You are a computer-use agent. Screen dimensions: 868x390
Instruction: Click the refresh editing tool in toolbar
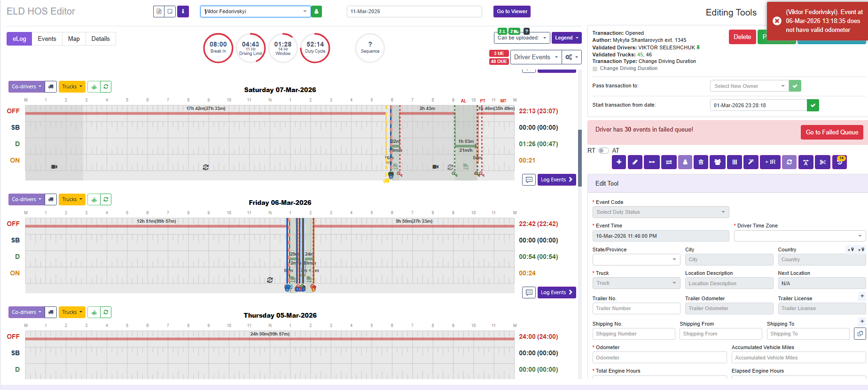790,162
